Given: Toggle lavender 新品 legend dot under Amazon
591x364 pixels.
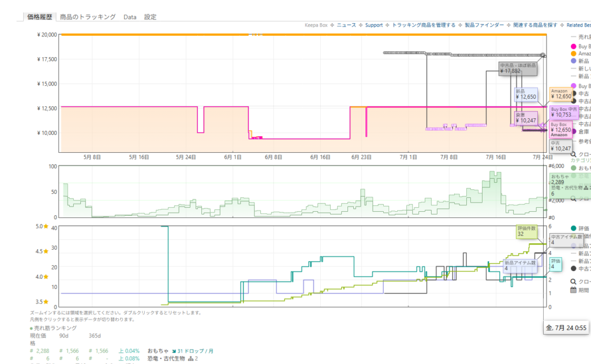Looking at the screenshot, I should [x=574, y=61].
